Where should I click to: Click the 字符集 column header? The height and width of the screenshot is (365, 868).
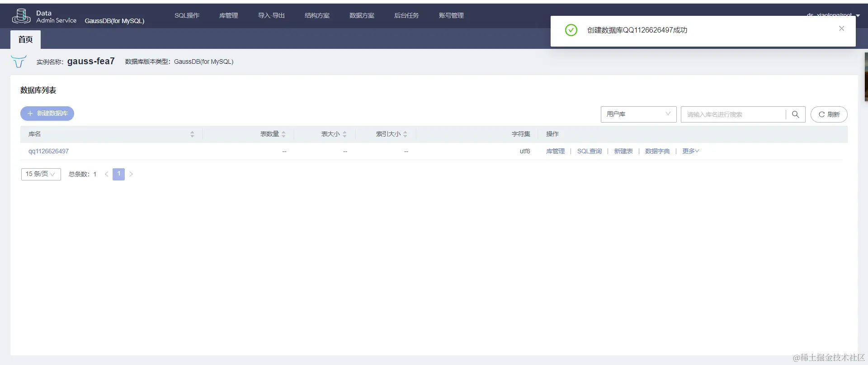point(521,134)
